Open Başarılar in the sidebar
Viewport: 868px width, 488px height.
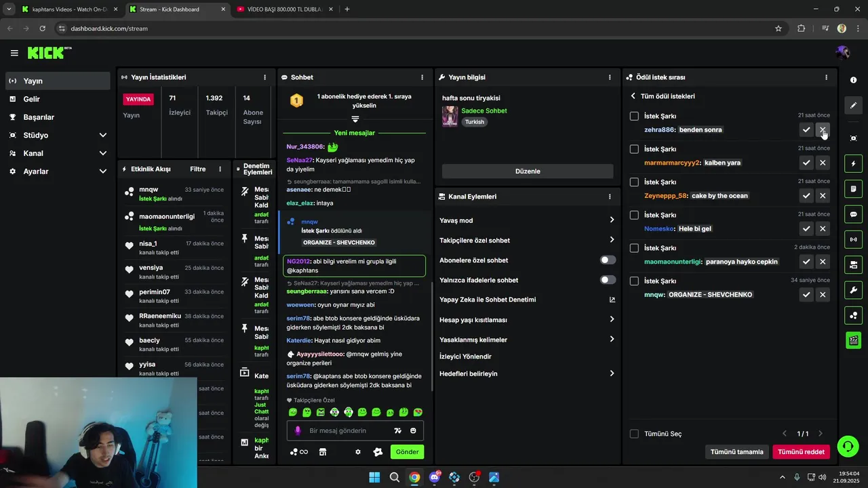coord(58,117)
